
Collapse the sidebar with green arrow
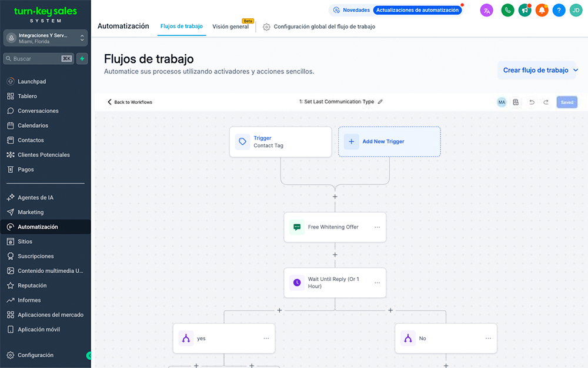pyautogui.click(x=89, y=355)
